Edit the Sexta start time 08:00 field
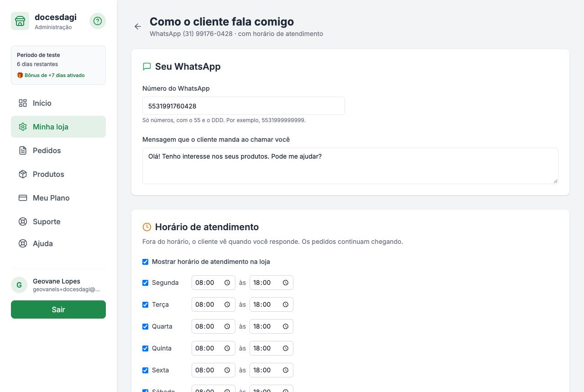 point(214,370)
